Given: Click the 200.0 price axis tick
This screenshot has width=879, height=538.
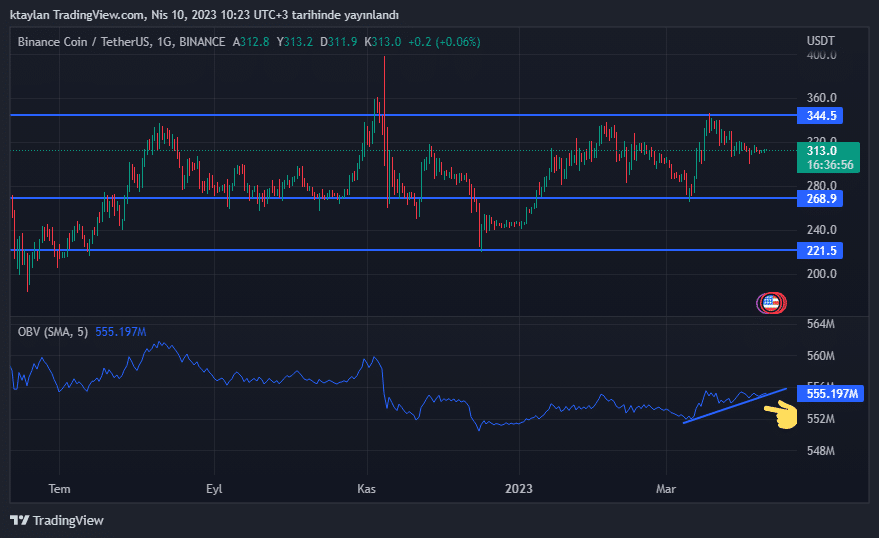Looking at the screenshot, I should coord(821,273).
